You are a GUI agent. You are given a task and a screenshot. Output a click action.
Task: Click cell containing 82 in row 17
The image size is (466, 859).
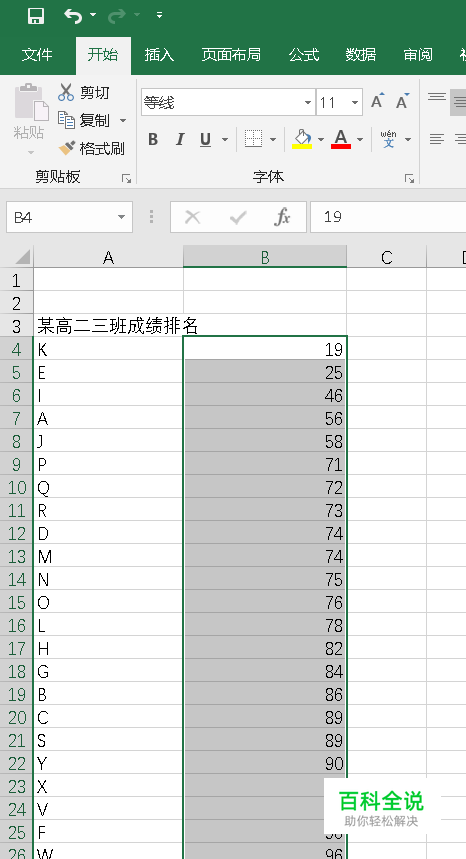click(x=265, y=649)
